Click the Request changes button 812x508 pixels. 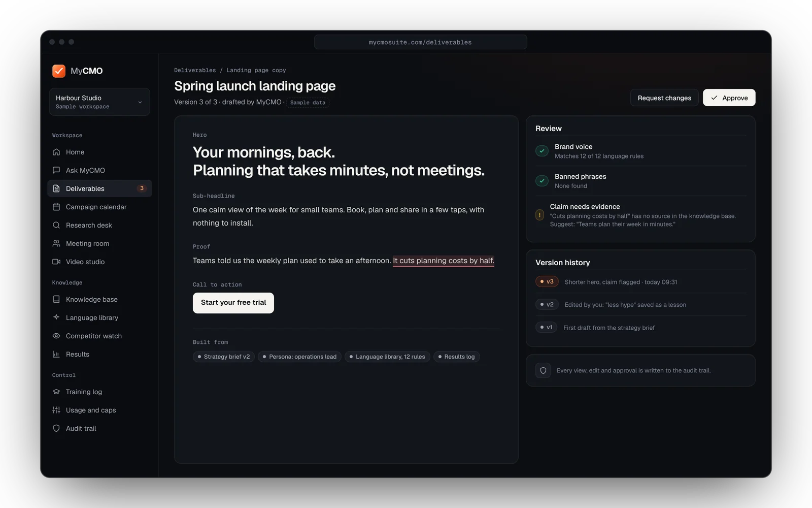664,98
